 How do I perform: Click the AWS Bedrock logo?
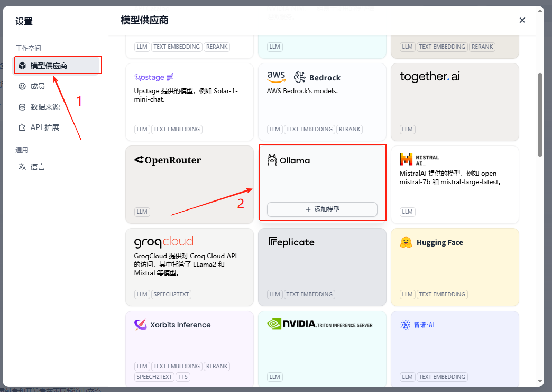click(x=303, y=77)
